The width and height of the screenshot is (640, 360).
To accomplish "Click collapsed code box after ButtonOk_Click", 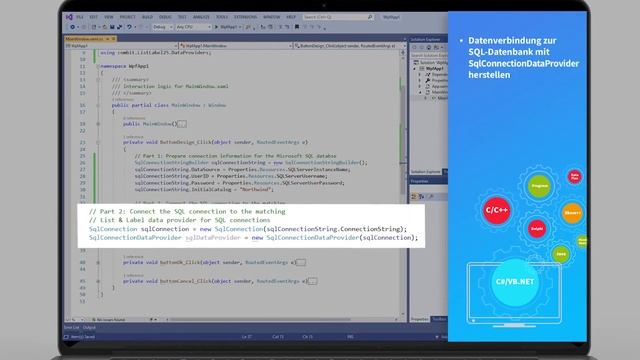I will pyautogui.click(x=301, y=262).
